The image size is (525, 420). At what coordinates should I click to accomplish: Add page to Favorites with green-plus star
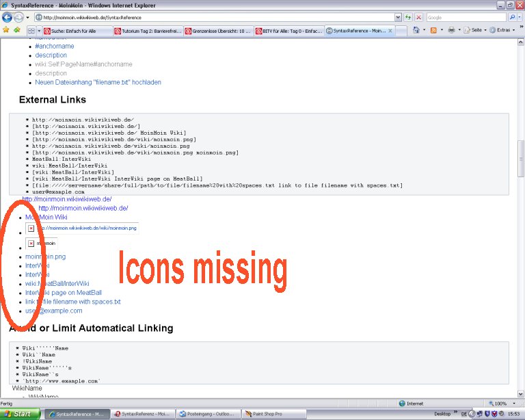[16, 30]
